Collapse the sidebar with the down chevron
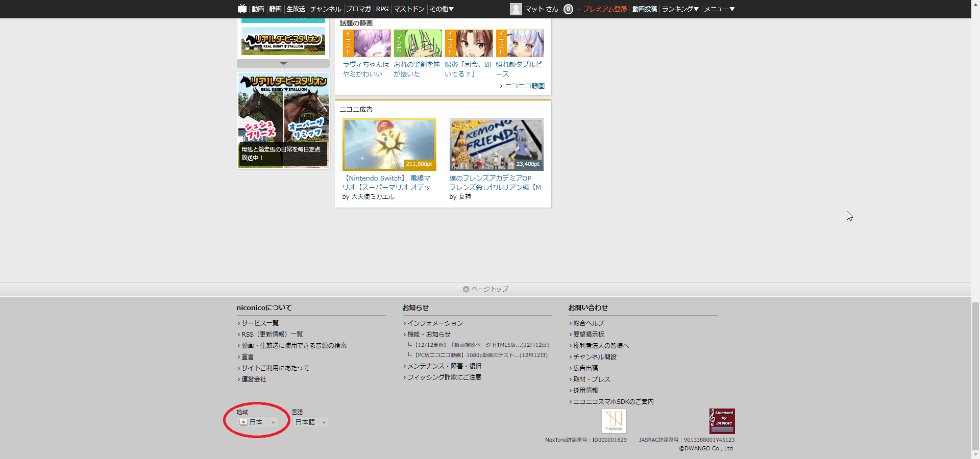Viewport: 980px width, 459px height. pos(283,63)
